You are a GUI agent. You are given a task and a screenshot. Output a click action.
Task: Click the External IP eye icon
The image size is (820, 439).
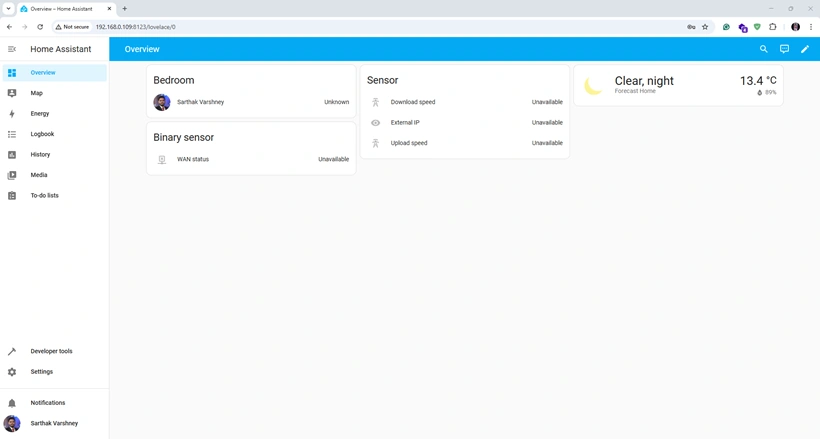pyautogui.click(x=375, y=122)
